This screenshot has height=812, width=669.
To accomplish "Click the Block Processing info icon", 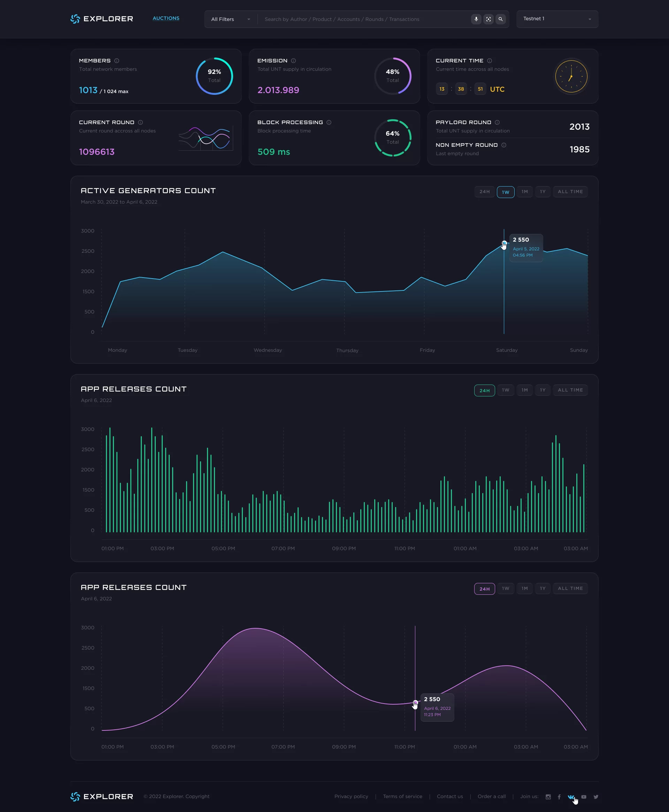I will (x=329, y=122).
